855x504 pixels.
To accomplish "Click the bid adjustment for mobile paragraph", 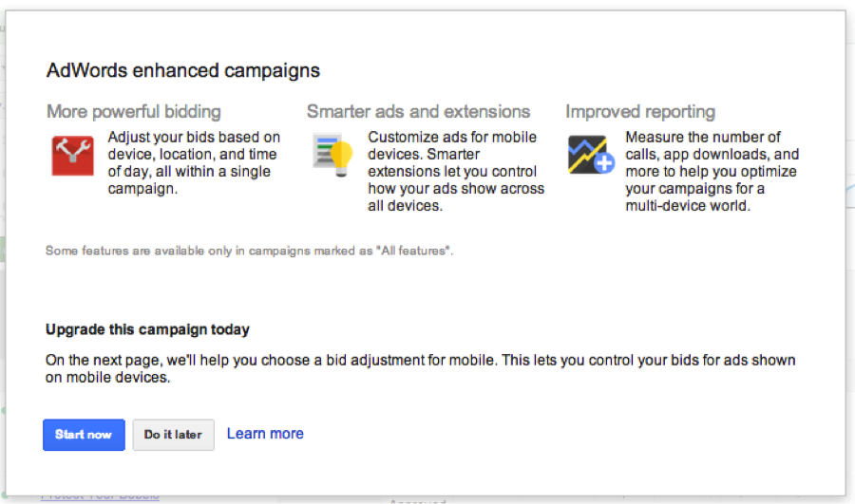I will point(421,369).
